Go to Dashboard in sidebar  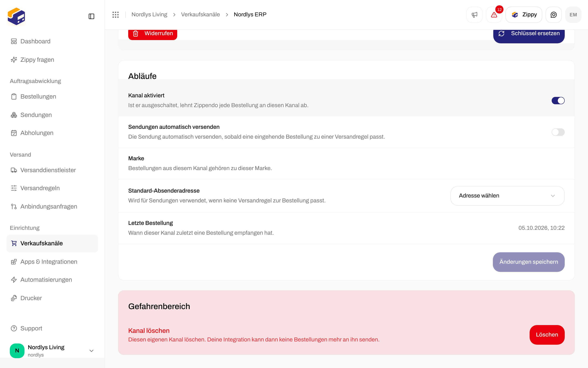[x=52, y=41]
